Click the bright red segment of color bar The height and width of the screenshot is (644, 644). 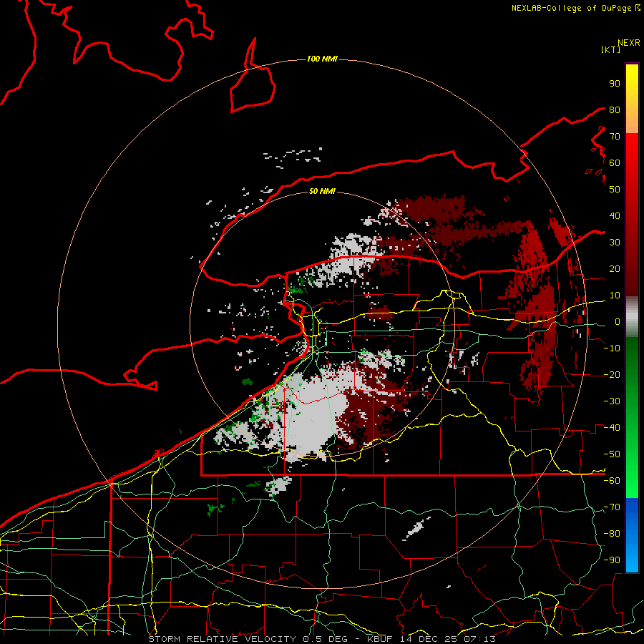coord(632,165)
